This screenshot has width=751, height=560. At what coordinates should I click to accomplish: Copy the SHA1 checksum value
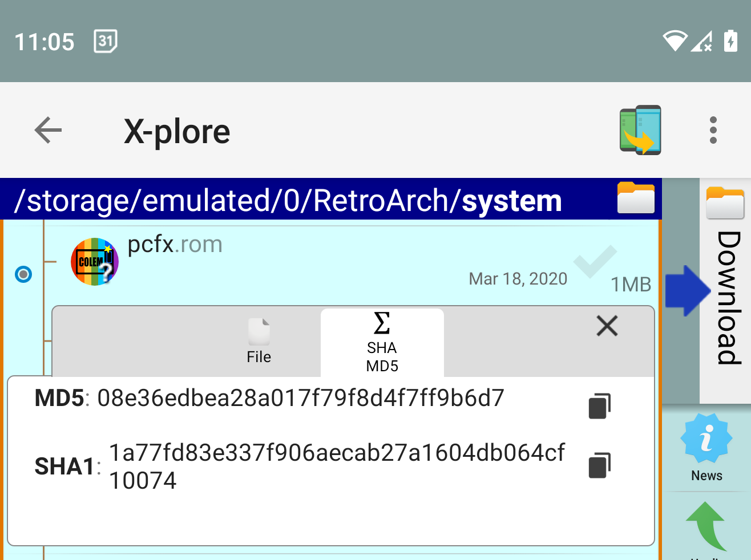(599, 465)
